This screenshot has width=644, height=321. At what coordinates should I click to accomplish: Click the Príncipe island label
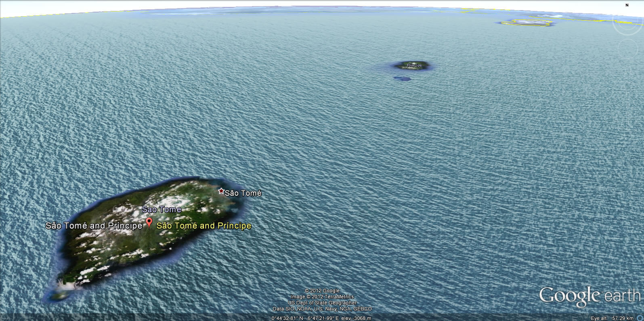[414, 65]
